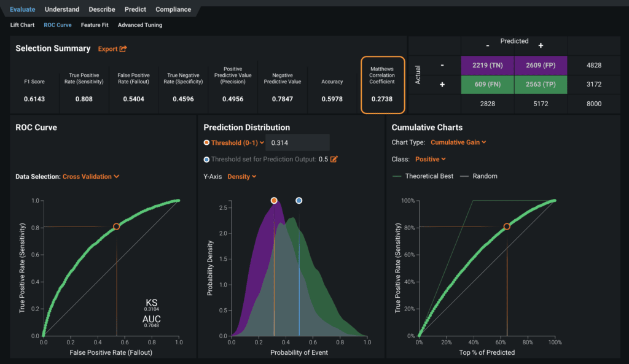Open the Class Positive dropdown
629x364 pixels.
pos(431,159)
